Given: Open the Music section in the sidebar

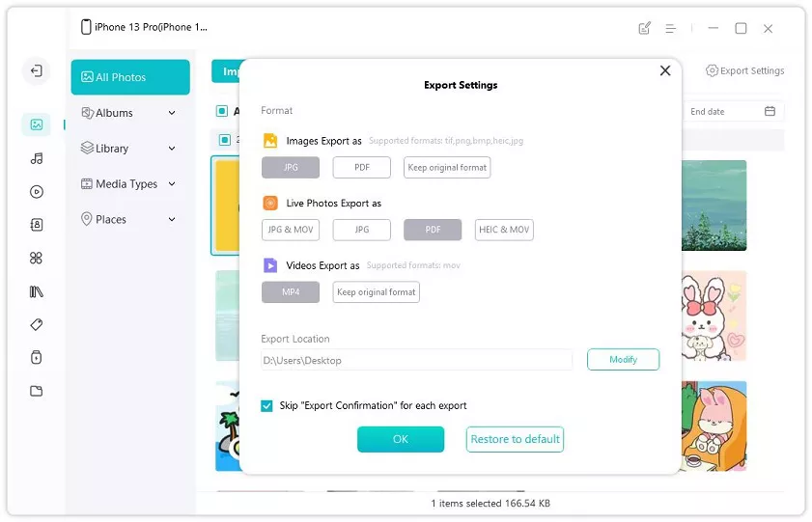Looking at the screenshot, I should click(x=37, y=159).
